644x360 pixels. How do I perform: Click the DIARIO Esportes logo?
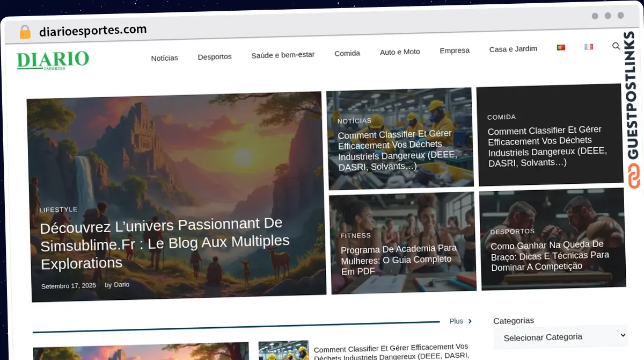tap(53, 60)
